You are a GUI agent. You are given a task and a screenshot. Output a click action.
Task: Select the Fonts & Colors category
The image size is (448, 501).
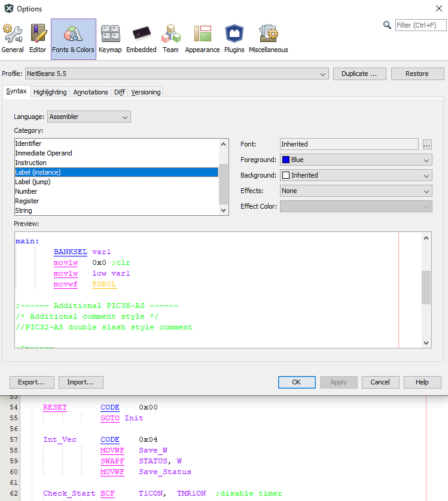tap(73, 39)
